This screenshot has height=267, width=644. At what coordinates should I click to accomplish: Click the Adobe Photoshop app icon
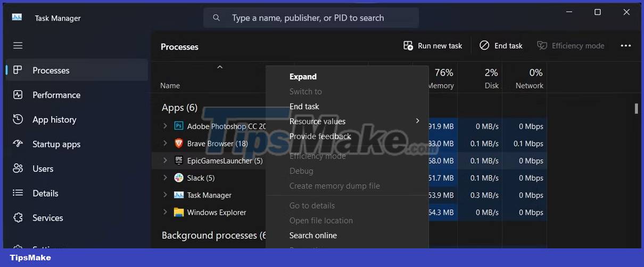[x=179, y=126]
